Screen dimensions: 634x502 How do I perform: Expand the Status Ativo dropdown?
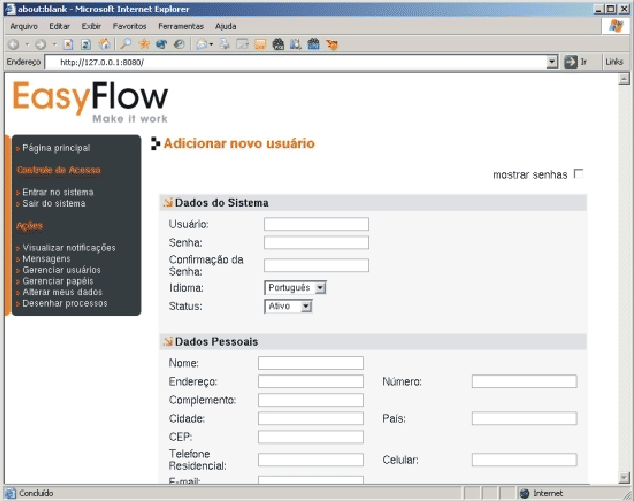click(x=288, y=306)
